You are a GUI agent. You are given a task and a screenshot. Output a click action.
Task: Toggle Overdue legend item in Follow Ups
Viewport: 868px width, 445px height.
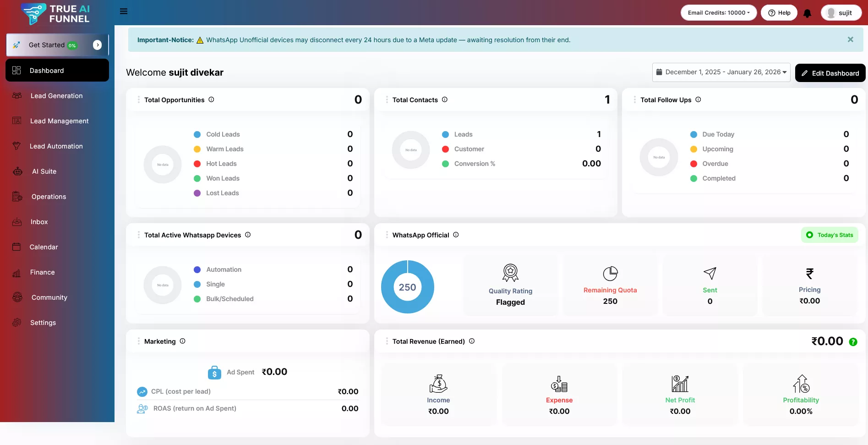tap(715, 164)
